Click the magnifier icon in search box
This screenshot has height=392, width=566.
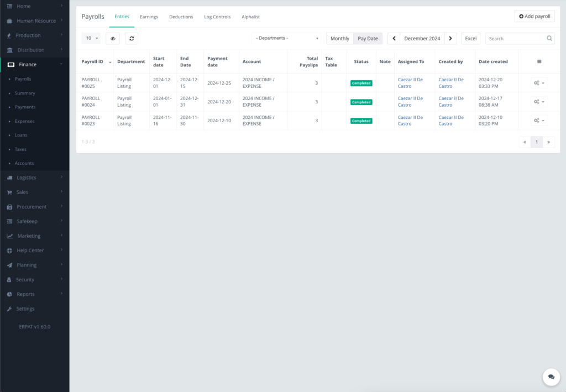point(549,39)
